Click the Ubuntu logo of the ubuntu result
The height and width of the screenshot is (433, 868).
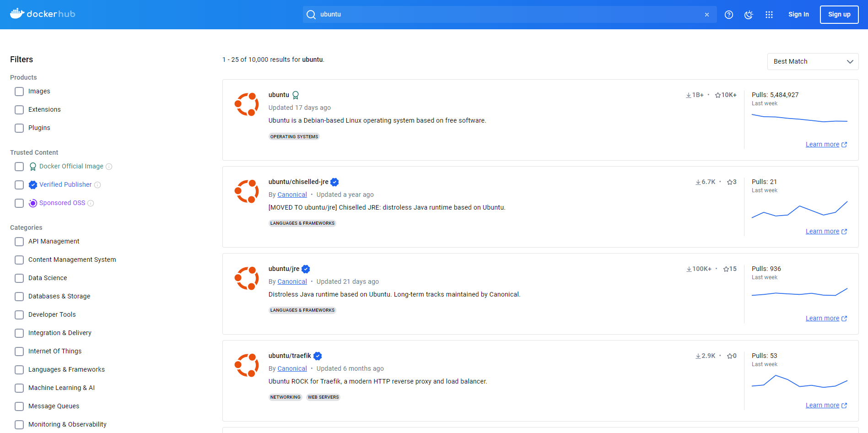(x=247, y=104)
